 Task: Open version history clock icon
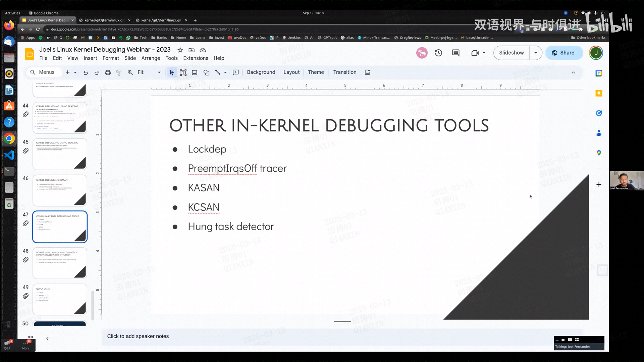[x=438, y=53]
